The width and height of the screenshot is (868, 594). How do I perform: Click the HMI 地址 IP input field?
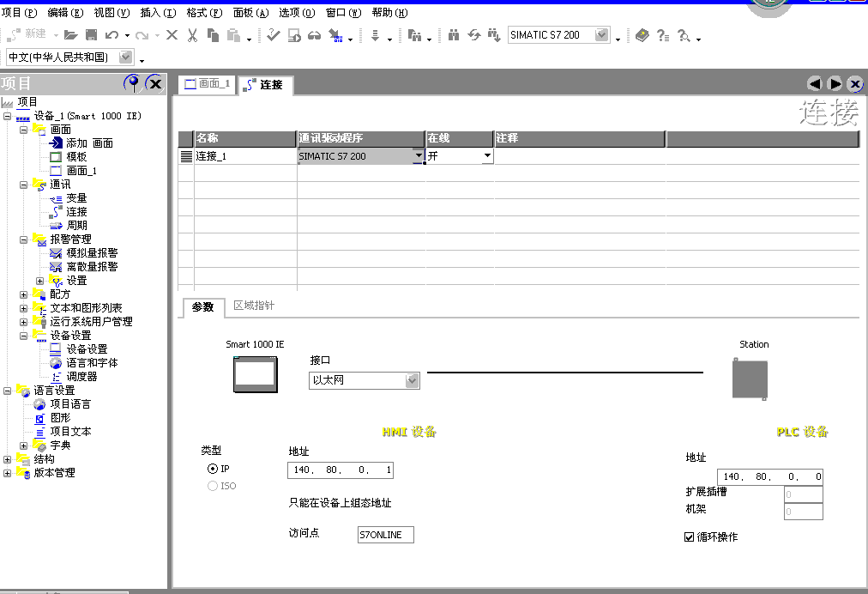tap(341, 470)
